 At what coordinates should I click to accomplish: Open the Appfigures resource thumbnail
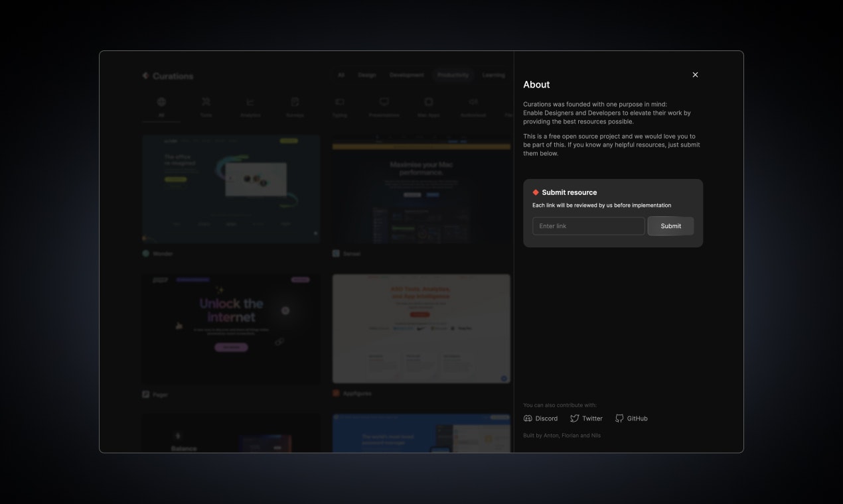click(x=421, y=329)
